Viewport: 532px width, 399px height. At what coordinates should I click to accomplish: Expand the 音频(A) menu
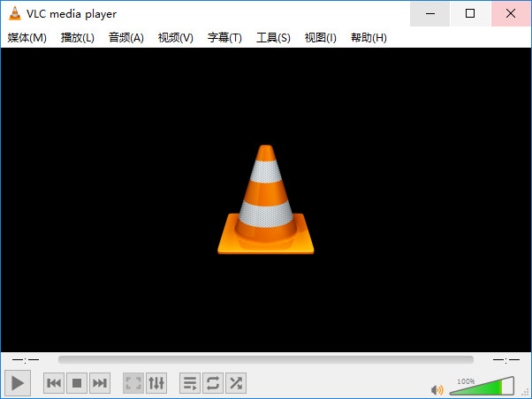click(x=125, y=38)
